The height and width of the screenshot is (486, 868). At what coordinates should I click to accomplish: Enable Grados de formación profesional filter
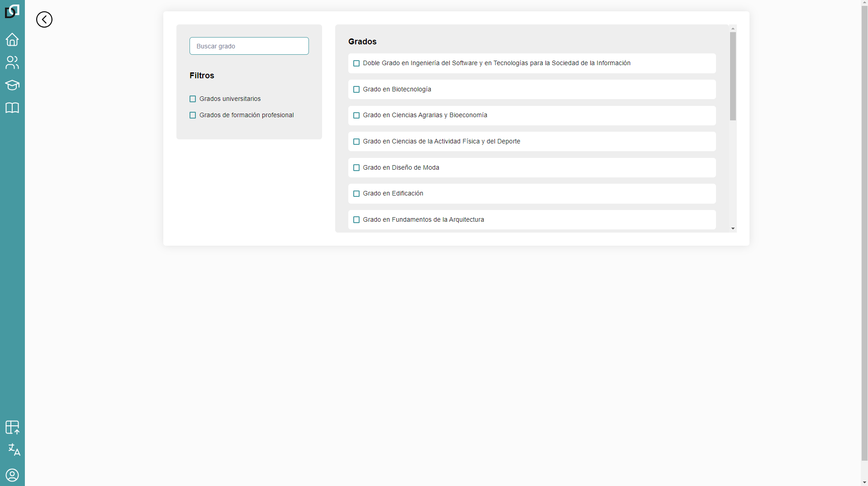coord(193,115)
